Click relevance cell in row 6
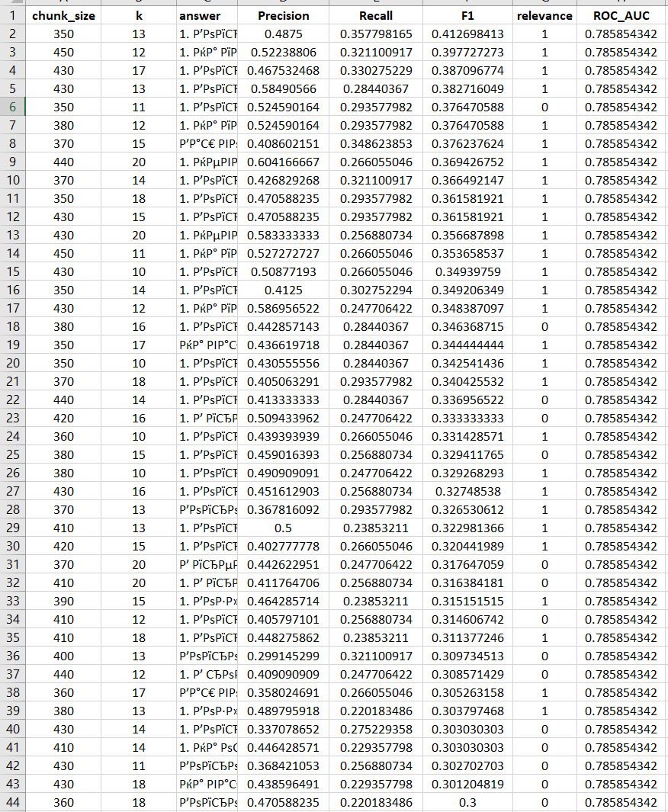This screenshot has height=812, width=668. 544,108
